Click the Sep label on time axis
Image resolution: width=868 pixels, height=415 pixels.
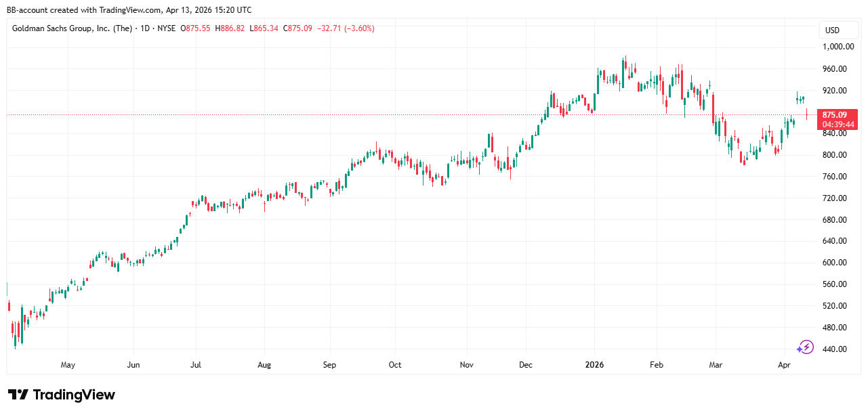tap(329, 365)
